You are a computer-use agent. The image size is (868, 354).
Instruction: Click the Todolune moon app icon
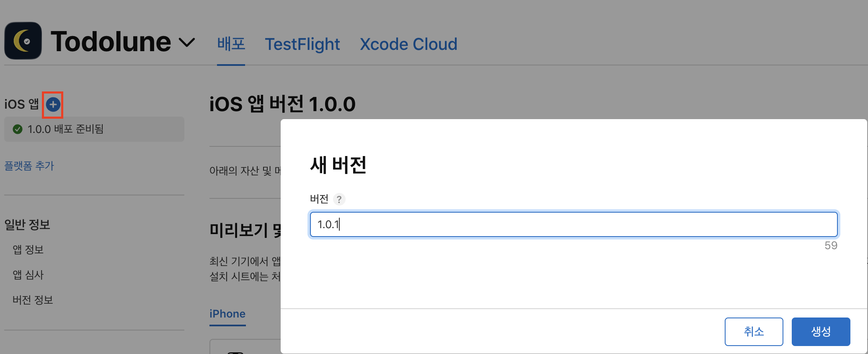coord(23,41)
